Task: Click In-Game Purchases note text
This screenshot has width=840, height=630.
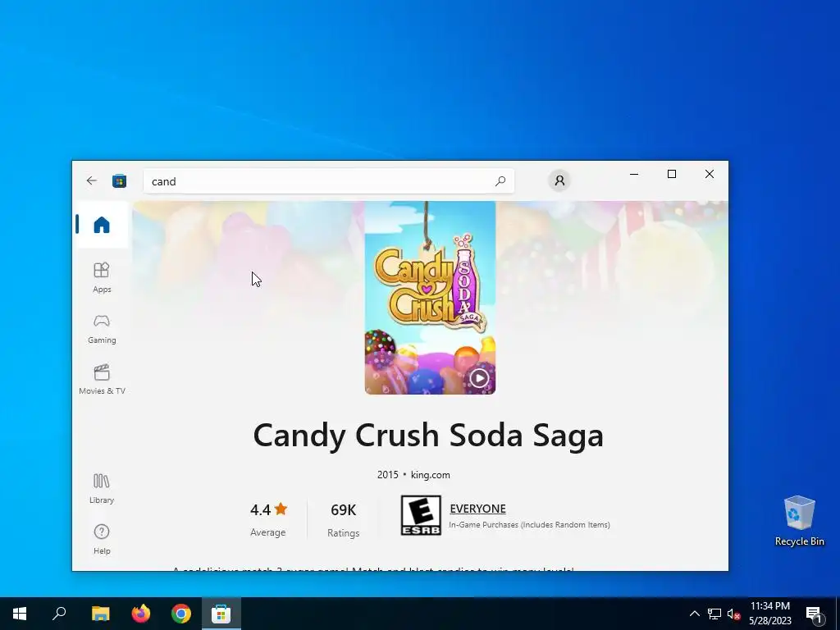Action: pos(529,525)
